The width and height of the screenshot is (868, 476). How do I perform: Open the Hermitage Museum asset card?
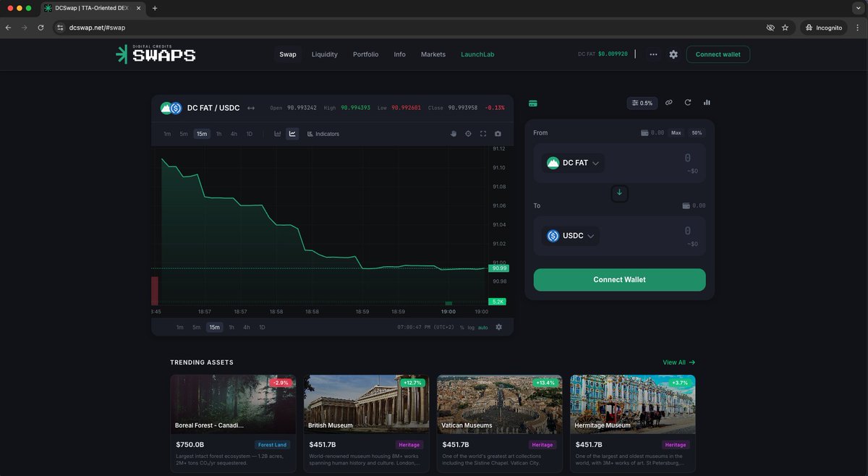[632, 423]
